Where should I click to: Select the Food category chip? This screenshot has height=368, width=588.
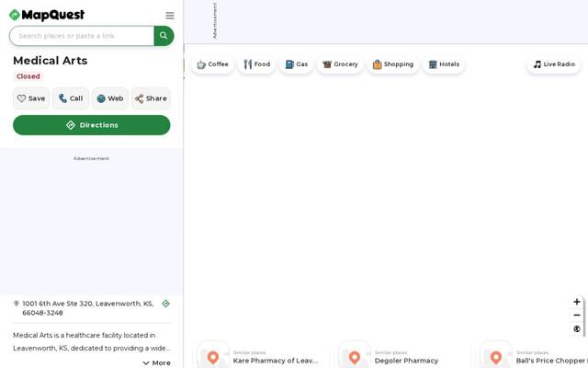pos(257,64)
